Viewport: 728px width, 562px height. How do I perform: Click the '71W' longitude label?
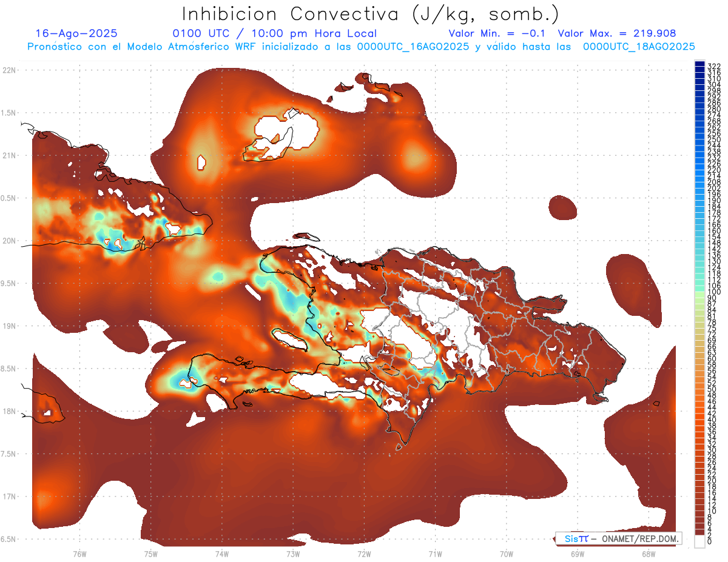[x=435, y=554]
